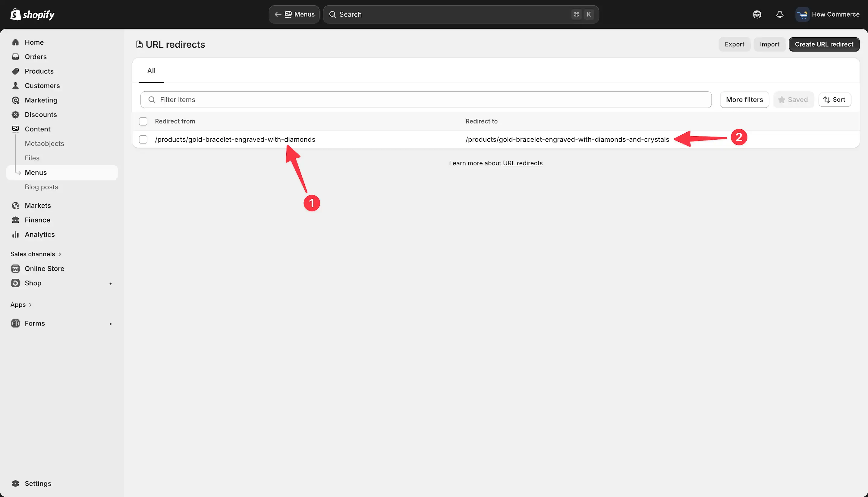Toggle the select-all checkbox in table header
Viewport: 868px width, 497px height.
(x=143, y=121)
